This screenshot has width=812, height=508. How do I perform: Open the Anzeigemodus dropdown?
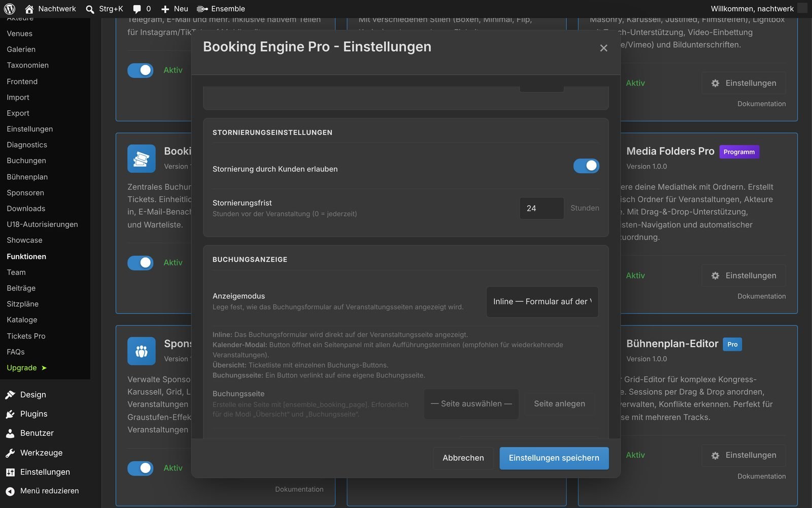click(x=543, y=302)
